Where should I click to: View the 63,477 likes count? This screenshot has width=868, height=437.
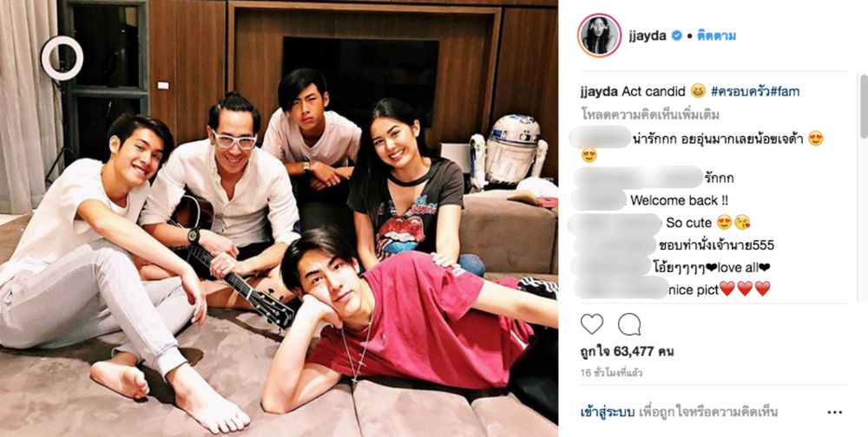coord(628,352)
